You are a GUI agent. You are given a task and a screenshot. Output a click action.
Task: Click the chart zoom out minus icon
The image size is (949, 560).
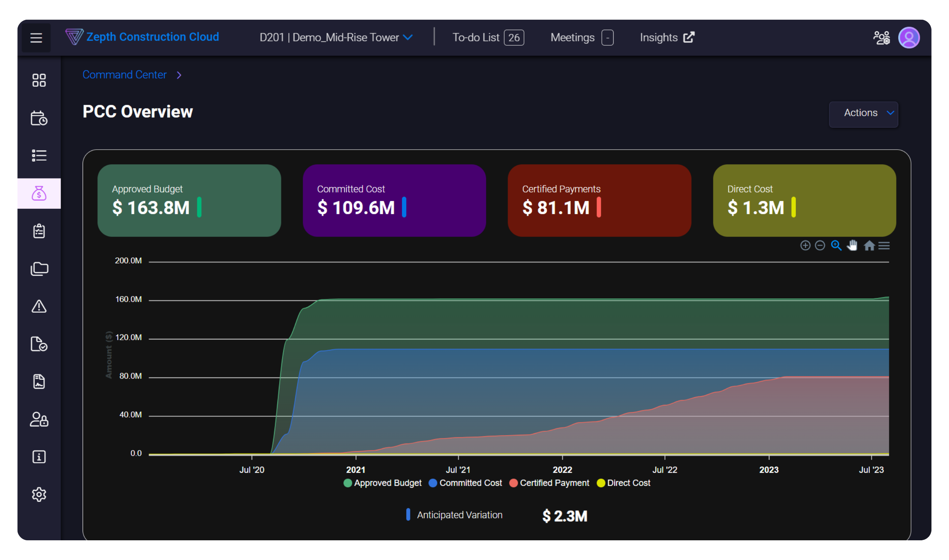coord(820,246)
